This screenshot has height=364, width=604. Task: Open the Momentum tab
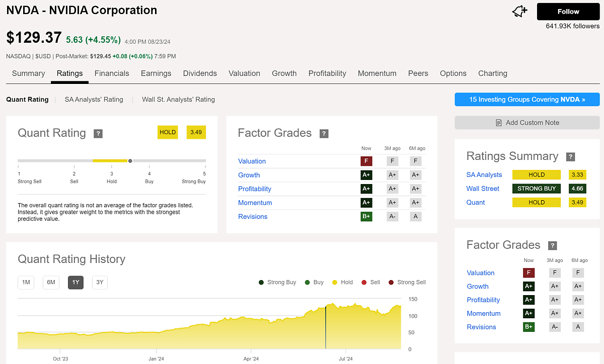click(377, 73)
